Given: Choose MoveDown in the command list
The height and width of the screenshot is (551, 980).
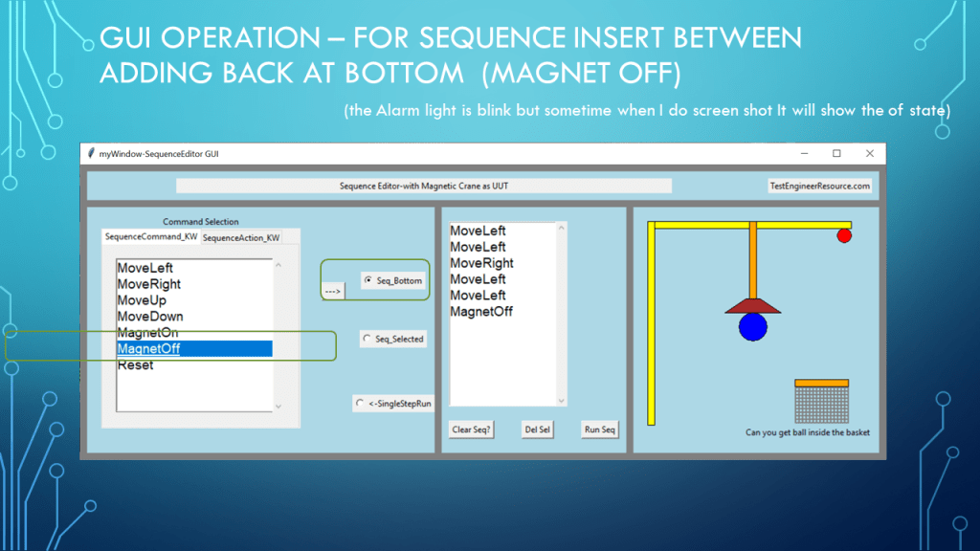Looking at the screenshot, I should 149,317.
